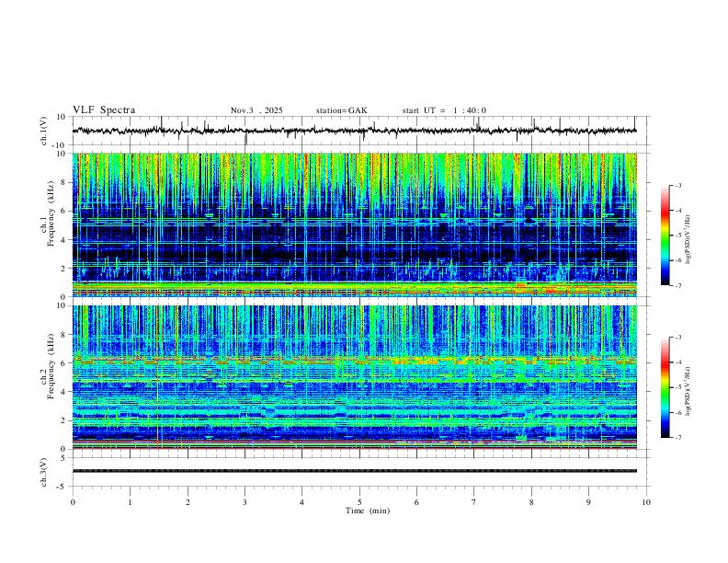The width and height of the screenshot is (728, 563).
Task: Click the "4" kHz tick of ch.2 spectrogram
Action: click(63, 392)
